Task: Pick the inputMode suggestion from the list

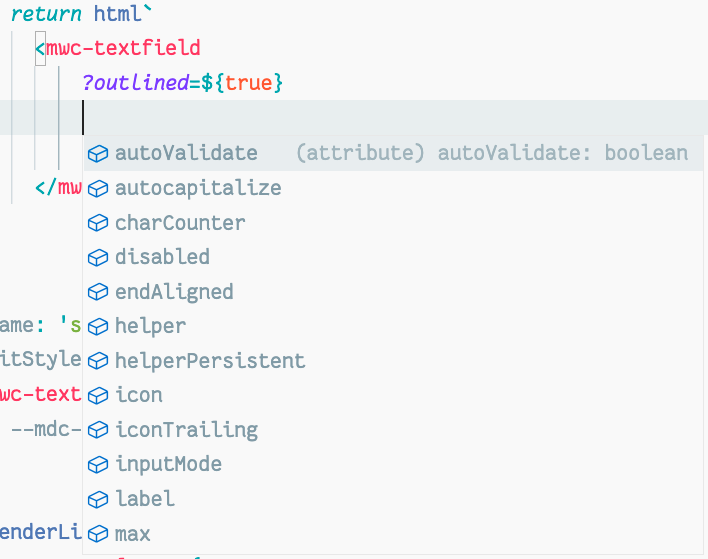Action: pos(168,464)
